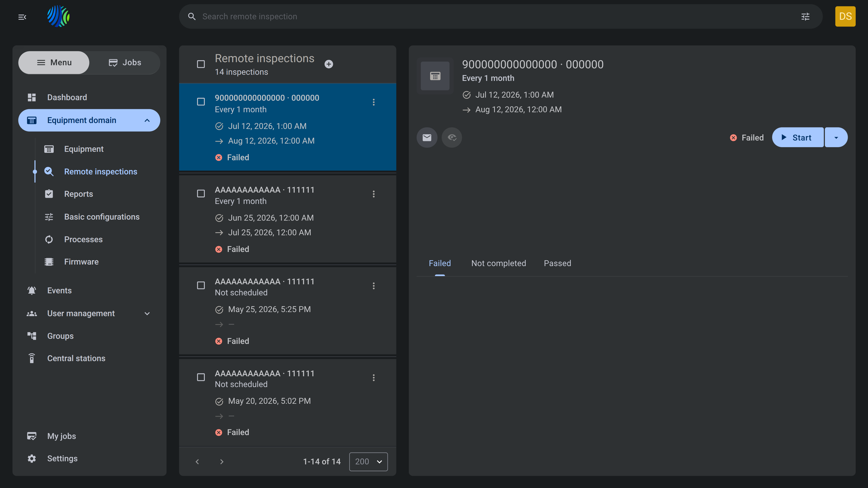Switch to the Failed tab
Image resolution: width=868 pixels, height=488 pixels.
click(440, 263)
